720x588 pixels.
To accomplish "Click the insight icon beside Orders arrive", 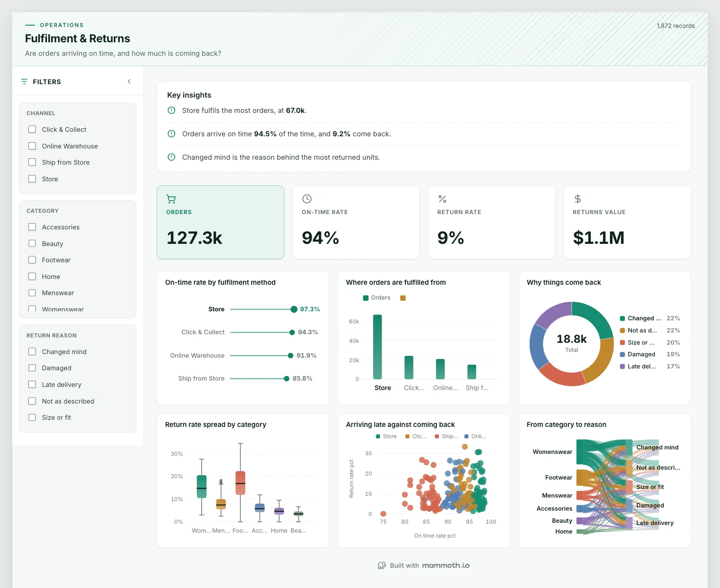I will [171, 134].
